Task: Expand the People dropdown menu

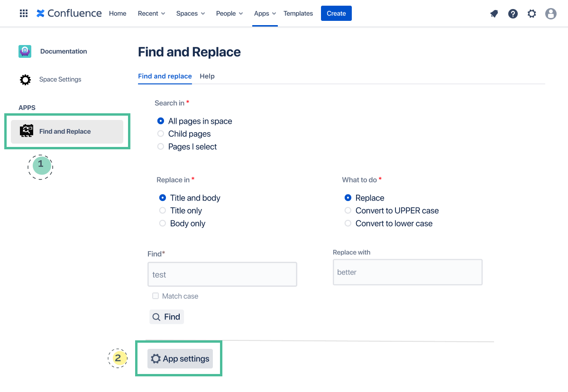Action: pos(229,13)
